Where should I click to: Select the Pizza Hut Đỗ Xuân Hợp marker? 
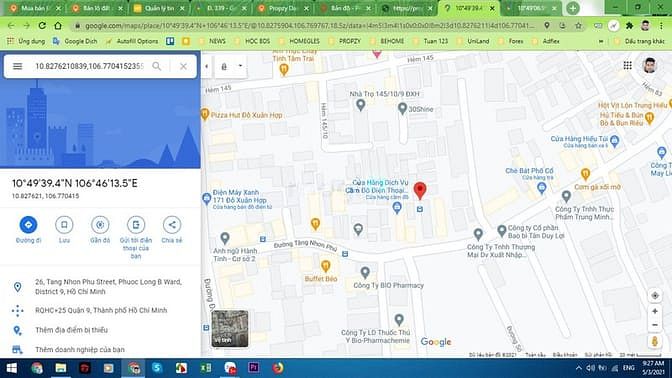[205, 114]
